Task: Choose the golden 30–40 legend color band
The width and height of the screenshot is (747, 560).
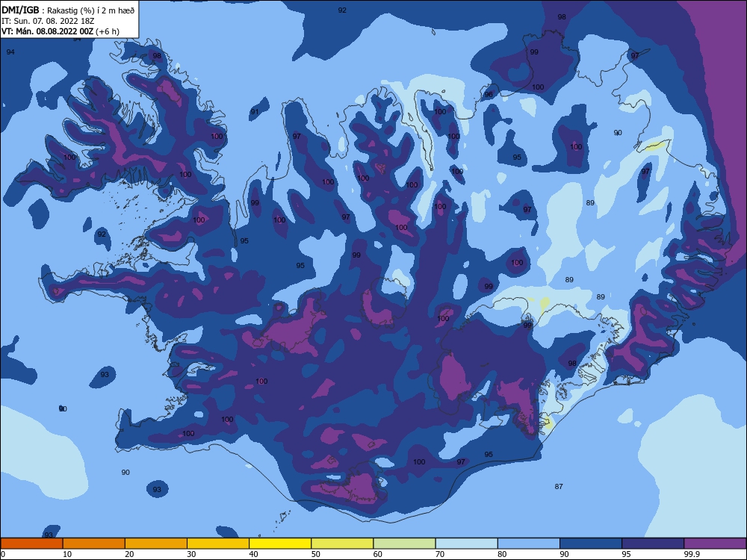Action: click(x=218, y=544)
